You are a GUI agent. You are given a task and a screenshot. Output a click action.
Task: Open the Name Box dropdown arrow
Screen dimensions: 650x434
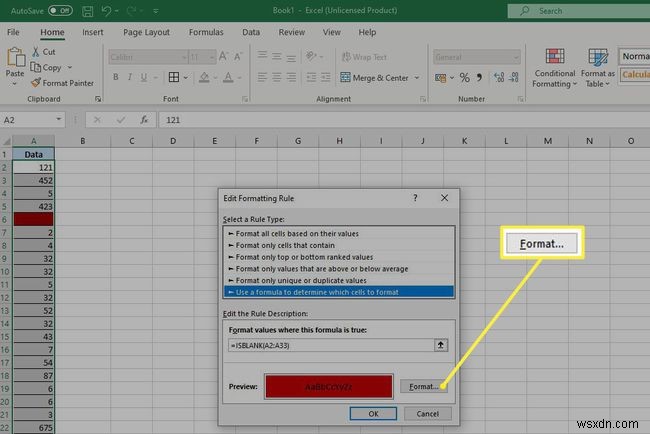58,119
